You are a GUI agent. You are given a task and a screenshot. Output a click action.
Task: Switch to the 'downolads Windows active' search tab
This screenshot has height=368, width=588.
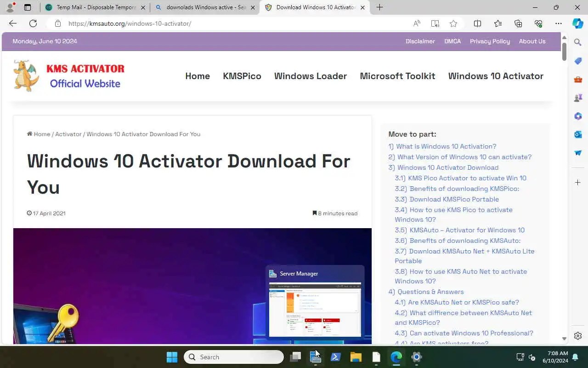click(204, 7)
